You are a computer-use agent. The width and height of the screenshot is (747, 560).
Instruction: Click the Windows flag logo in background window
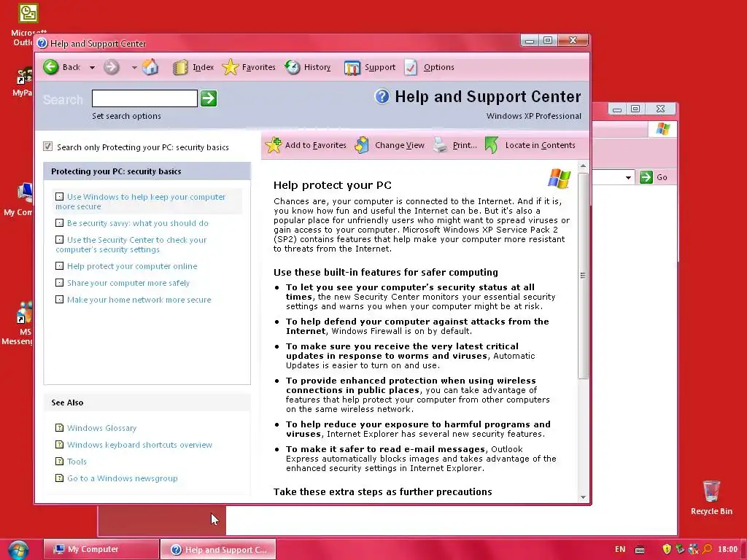tap(662, 128)
